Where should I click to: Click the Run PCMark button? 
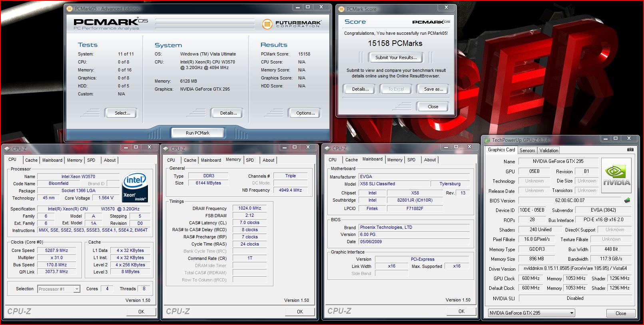coord(197,133)
